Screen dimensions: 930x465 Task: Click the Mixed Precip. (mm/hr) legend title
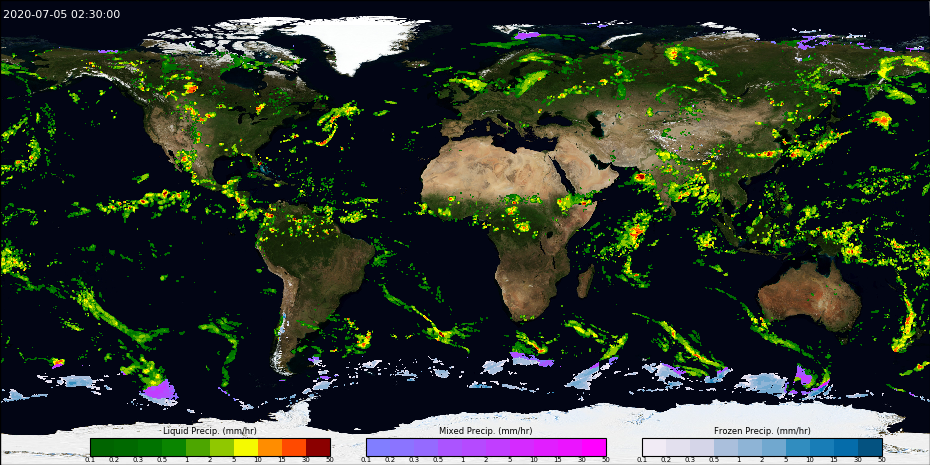(x=486, y=431)
